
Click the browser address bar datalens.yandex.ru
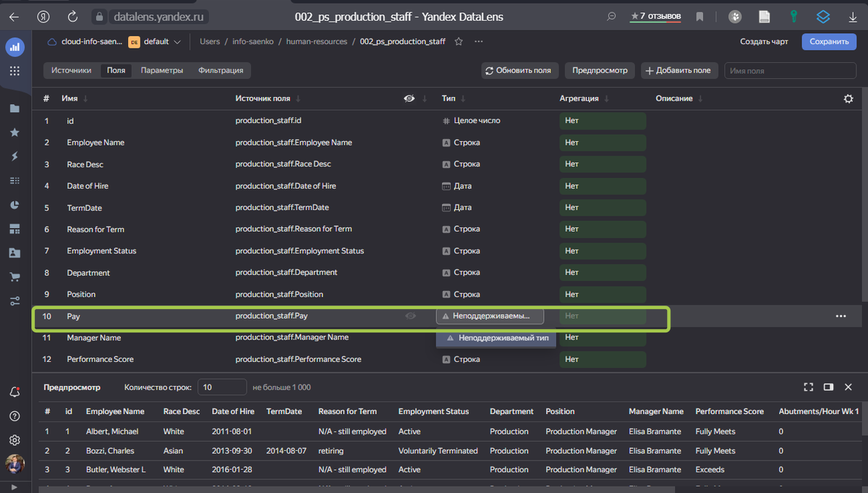158,16
